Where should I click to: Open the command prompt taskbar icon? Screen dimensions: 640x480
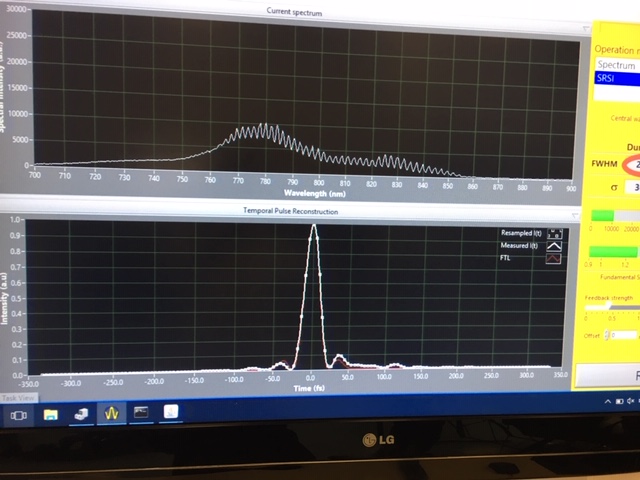click(141, 412)
